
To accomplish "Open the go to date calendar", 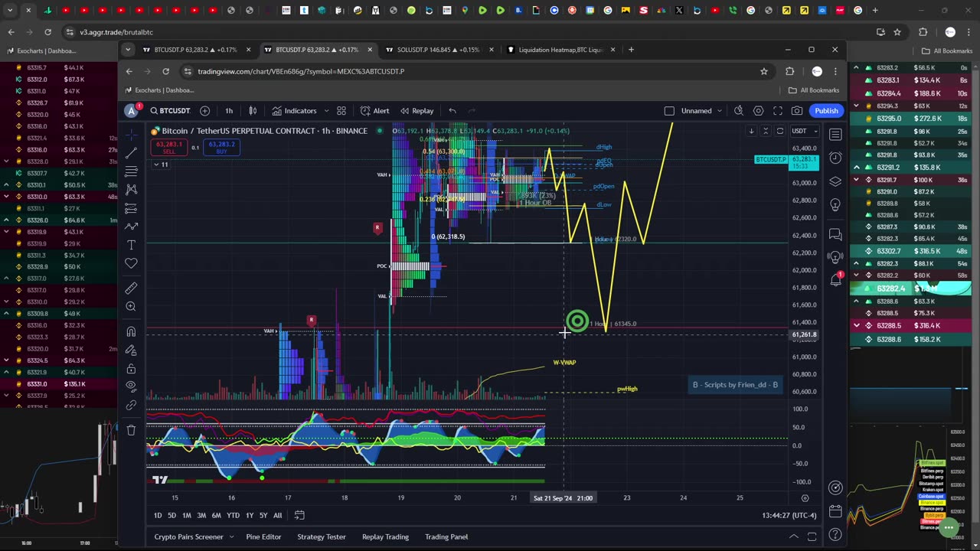I will (299, 515).
